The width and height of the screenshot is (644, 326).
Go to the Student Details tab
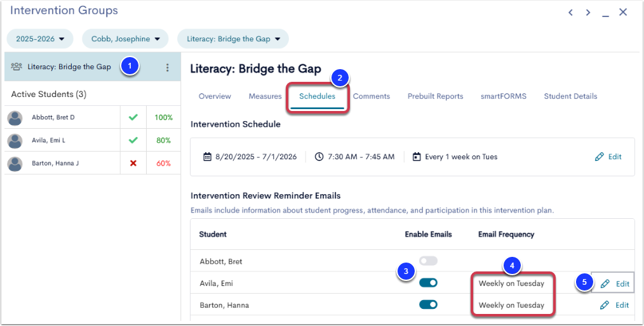pos(570,96)
